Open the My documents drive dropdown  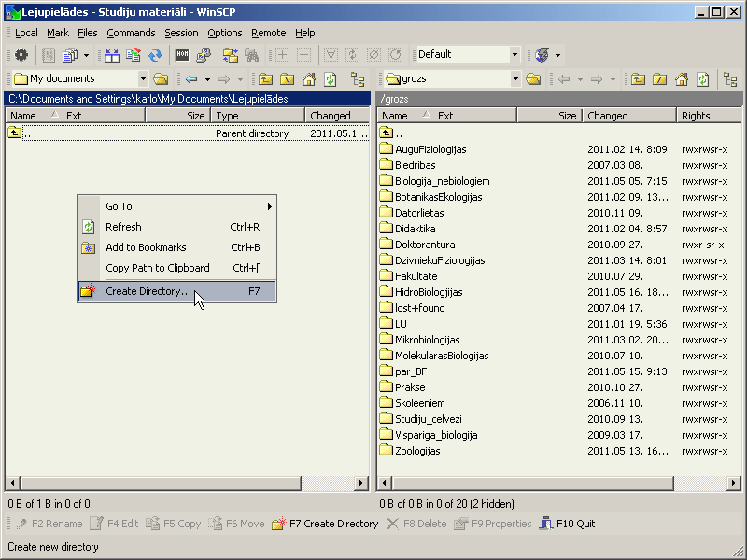coord(143,79)
